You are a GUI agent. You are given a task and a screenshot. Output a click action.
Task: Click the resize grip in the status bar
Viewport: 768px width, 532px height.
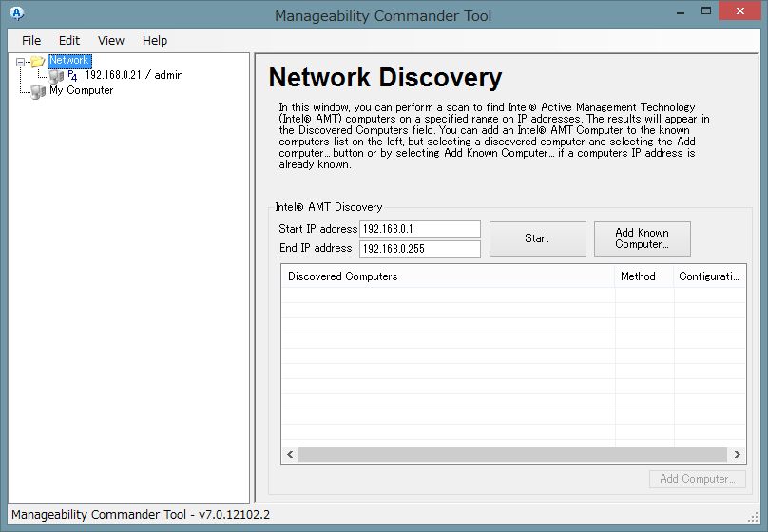754,518
